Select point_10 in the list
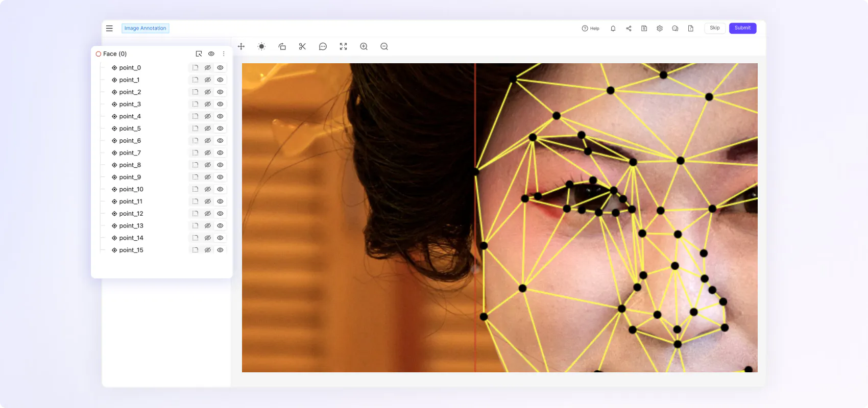 pos(131,189)
